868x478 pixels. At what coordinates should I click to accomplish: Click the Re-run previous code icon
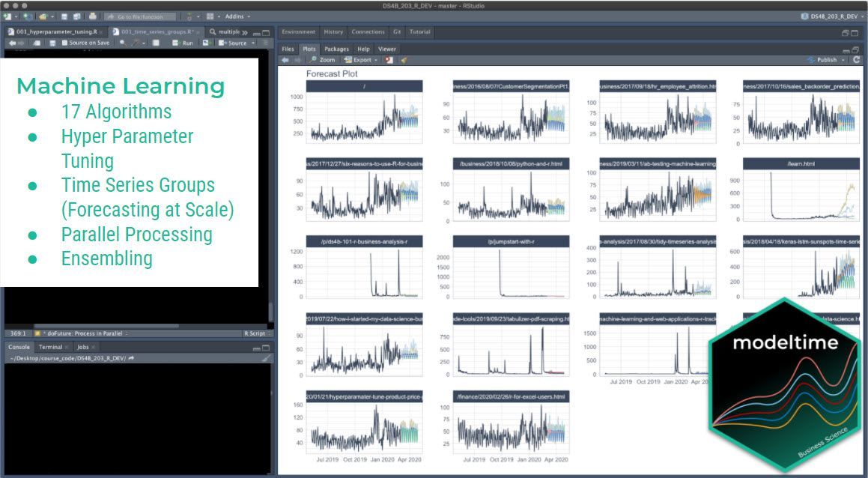click(206, 43)
